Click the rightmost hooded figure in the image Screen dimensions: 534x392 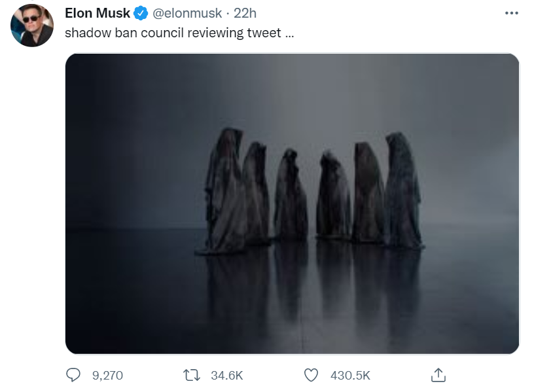[x=404, y=190]
